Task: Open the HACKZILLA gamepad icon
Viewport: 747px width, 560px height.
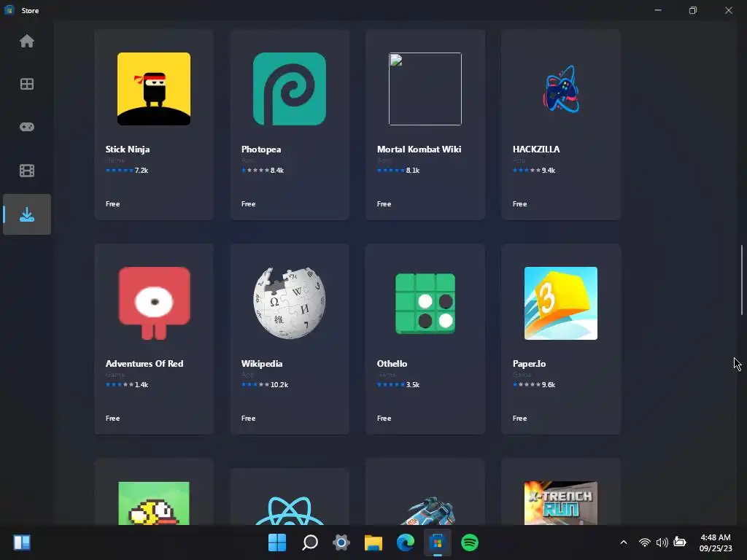Action: [561, 89]
